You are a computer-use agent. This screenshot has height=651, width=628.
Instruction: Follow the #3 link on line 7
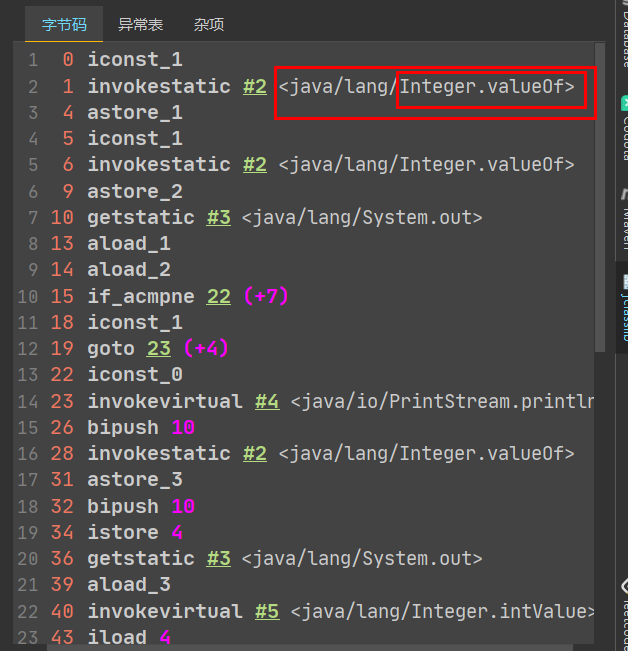[219, 217]
